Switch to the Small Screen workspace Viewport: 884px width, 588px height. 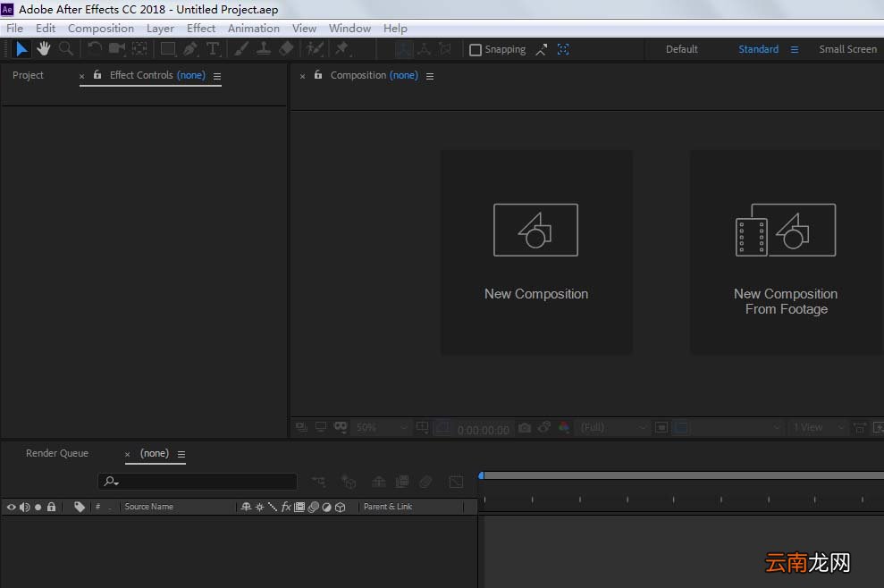(x=848, y=50)
